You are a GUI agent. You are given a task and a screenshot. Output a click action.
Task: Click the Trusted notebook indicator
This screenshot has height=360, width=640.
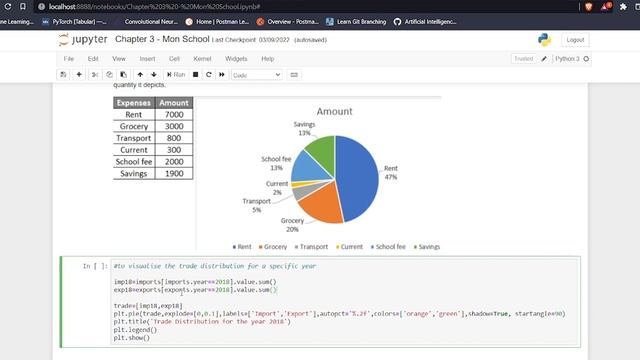tap(524, 59)
